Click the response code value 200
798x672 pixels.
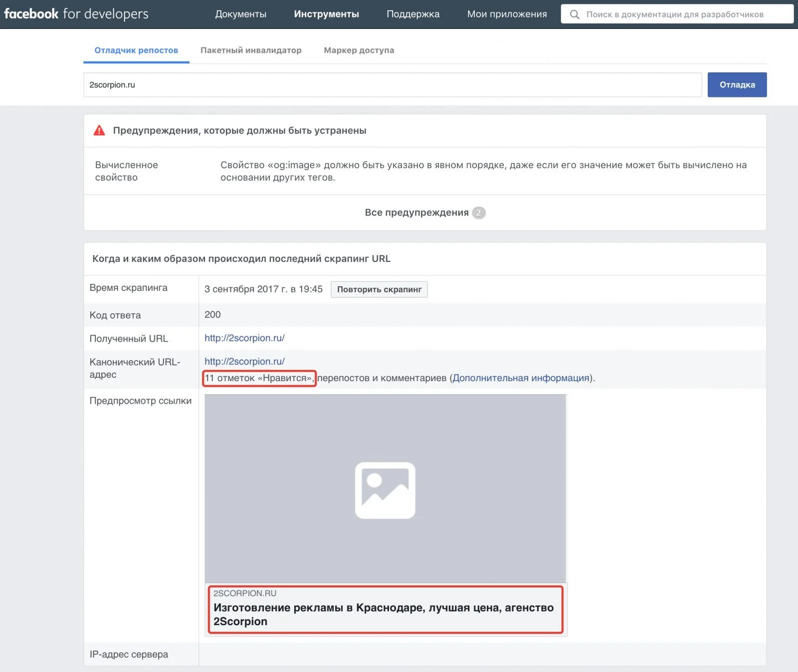[x=212, y=315]
